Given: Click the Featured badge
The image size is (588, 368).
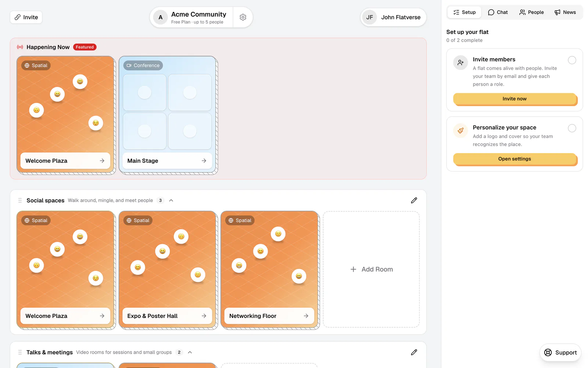Looking at the screenshot, I should pyautogui.click(x=85, y=47).
